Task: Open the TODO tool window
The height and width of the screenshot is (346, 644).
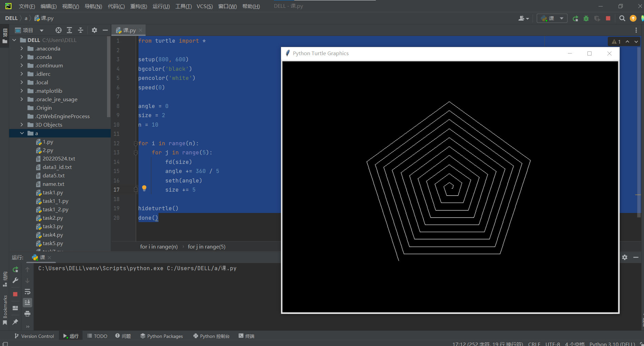Action: click(x=97, y=336)
